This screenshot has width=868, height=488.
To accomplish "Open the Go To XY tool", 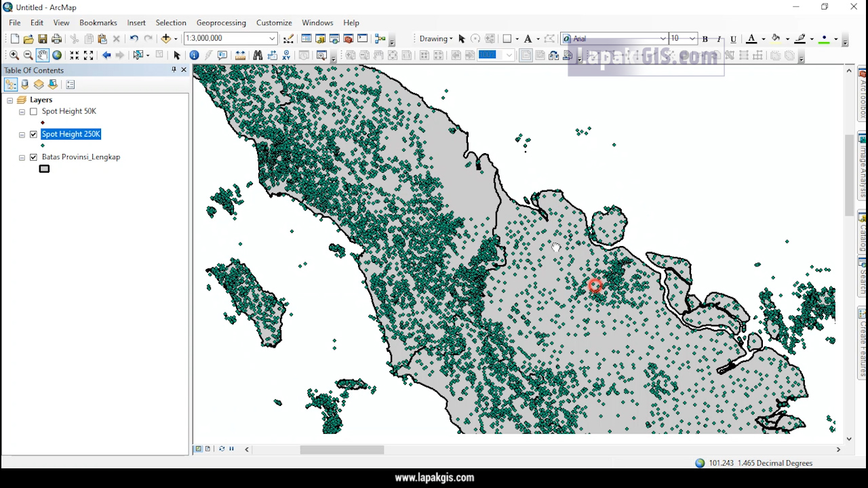I will 286,55.
